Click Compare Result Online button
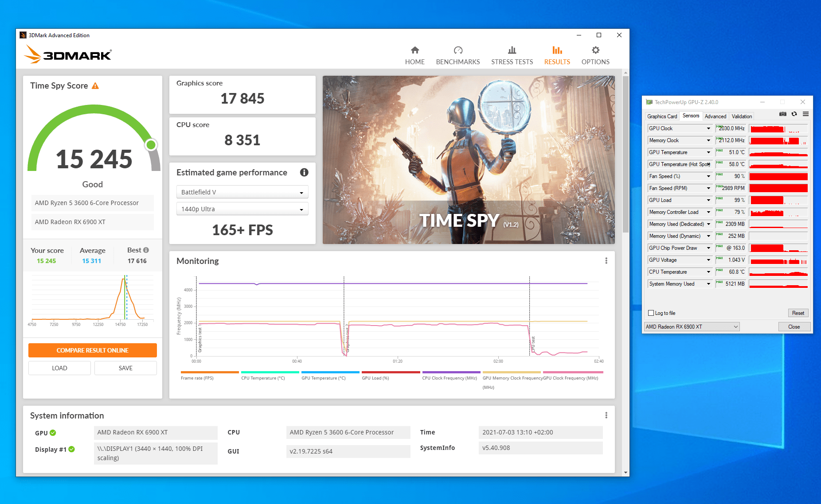Screen dimensions: 821x504 [x=93, y=350]
